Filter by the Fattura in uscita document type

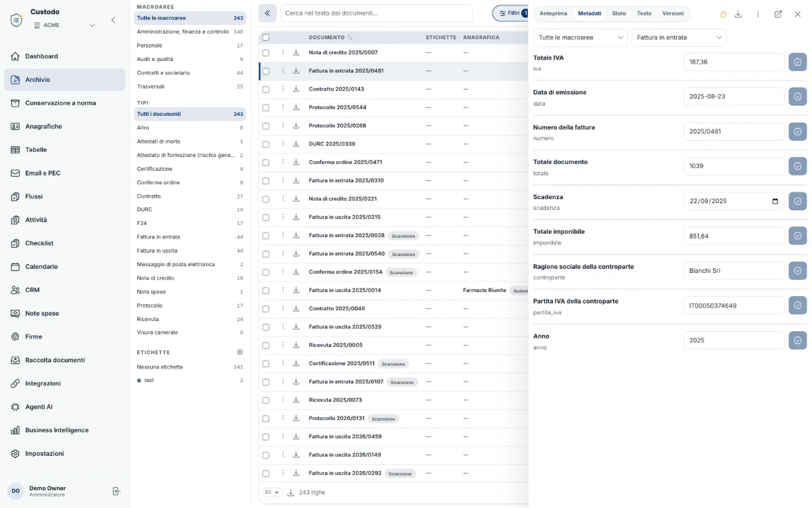(190, 251)
